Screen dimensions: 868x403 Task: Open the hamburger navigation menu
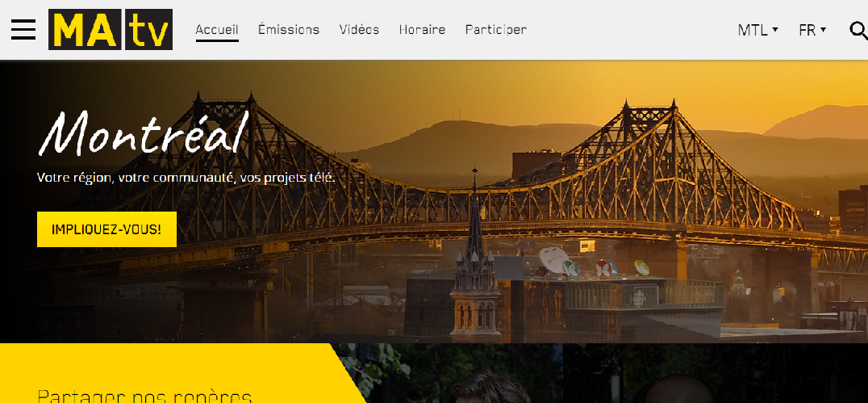pyautogui.click(x=23, y=29)
